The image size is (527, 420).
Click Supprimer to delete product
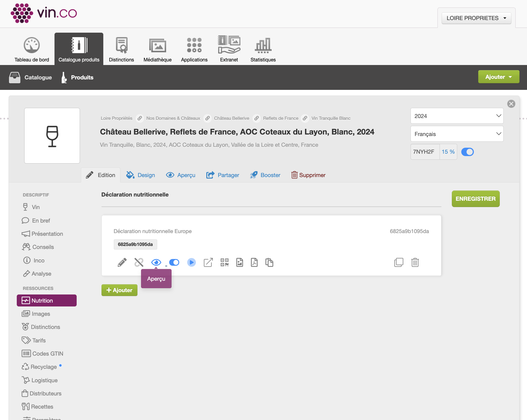point(308,175)
